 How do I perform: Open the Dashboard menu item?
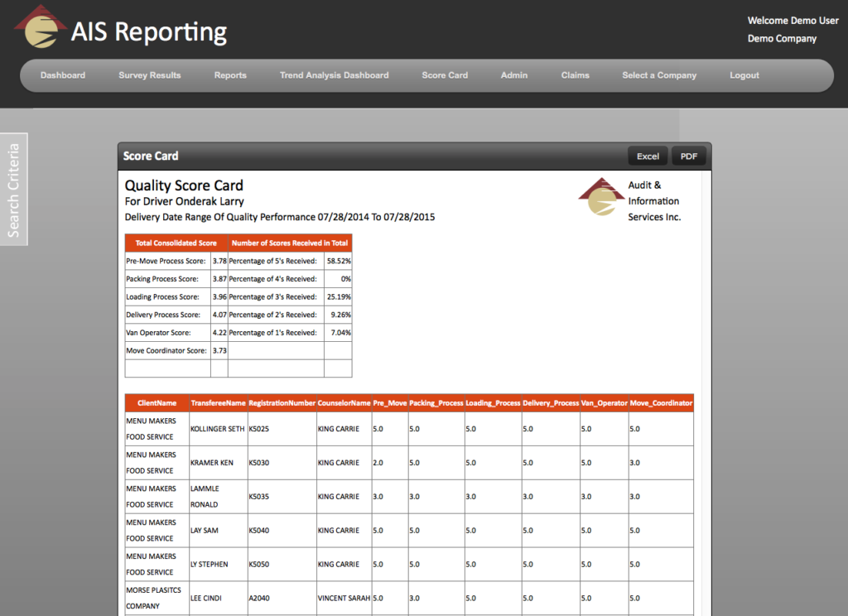point(63,75)
